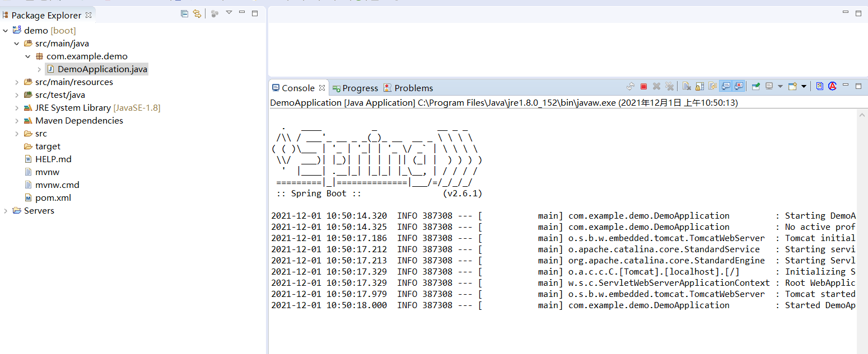Relaunch the application using the double-arrow icon
The image size is (868, 354).
(631, 86)
